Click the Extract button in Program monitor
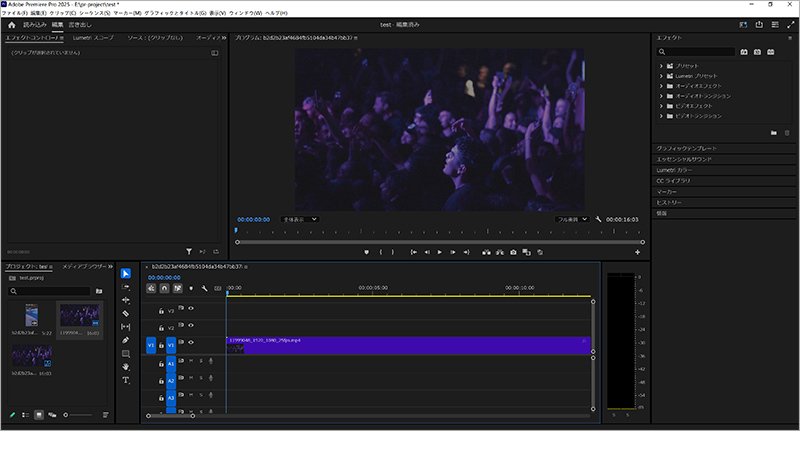The image size is (800, 451). click(x=499, y=252)
